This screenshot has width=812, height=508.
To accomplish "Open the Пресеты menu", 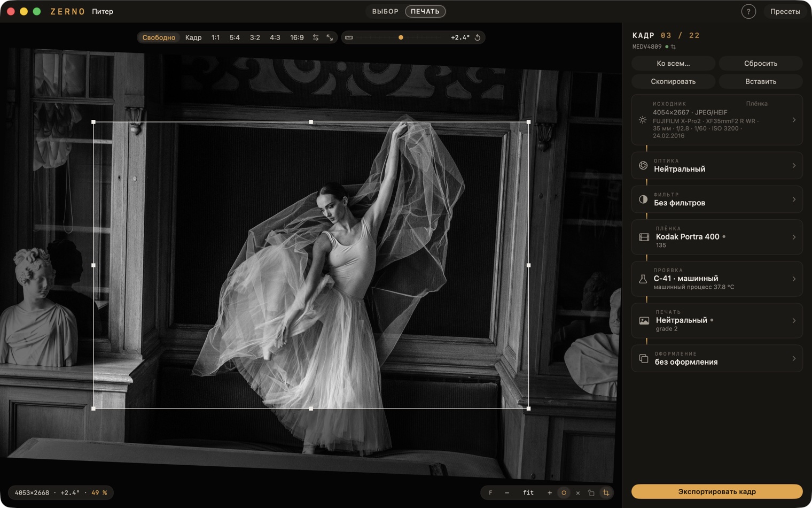I will pyautogui.click(x=785, y=11).
